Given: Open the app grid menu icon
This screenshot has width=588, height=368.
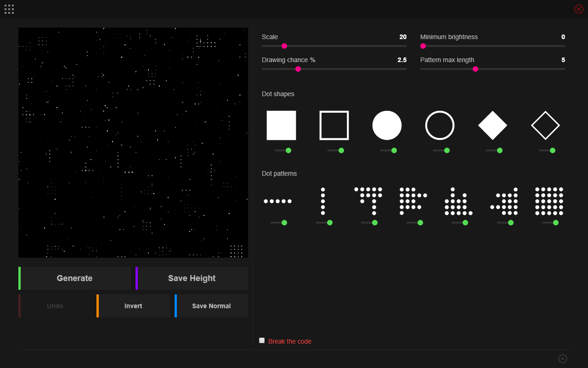Looking at the screenshot, I should (9, 9).
